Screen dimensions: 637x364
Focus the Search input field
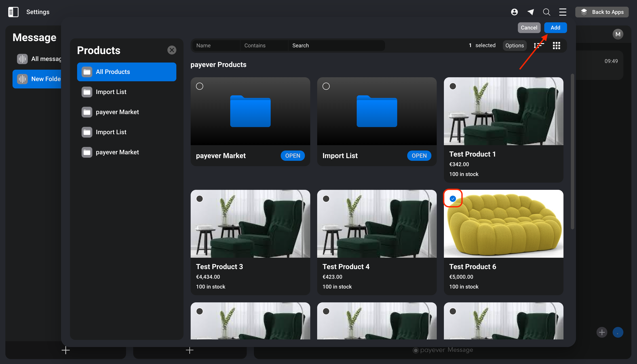point(337,46)
